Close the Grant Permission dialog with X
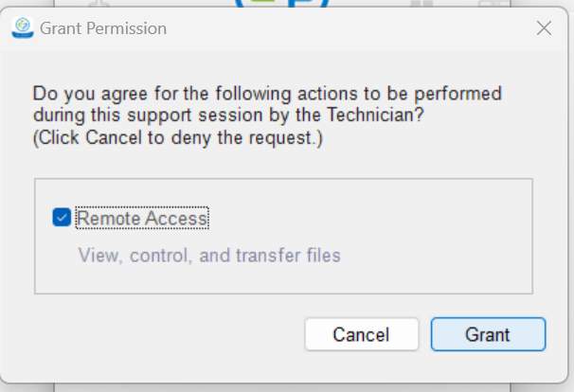 point(544,28)
